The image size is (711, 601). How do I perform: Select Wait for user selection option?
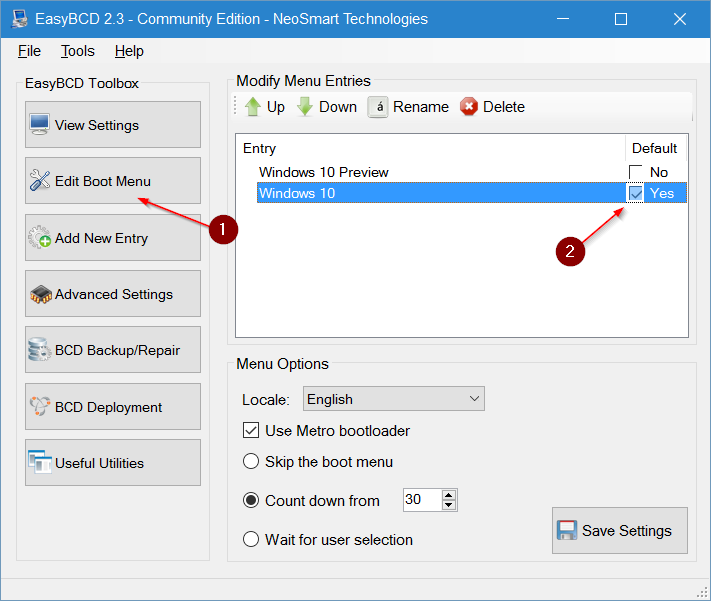tap(251, 539)
